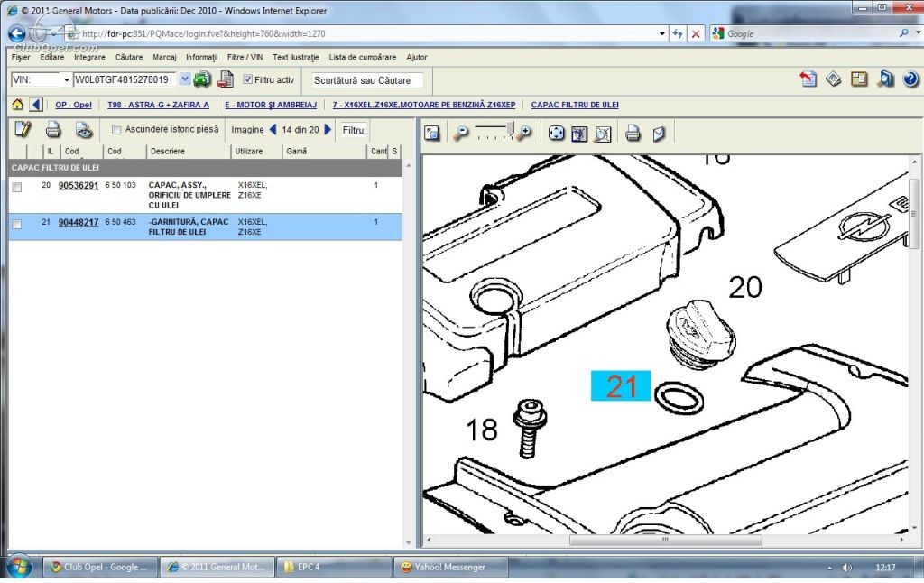The image size is (924, 583).
Task: Click the diamond-shaped book icon at top right
Action: [833, 79]
